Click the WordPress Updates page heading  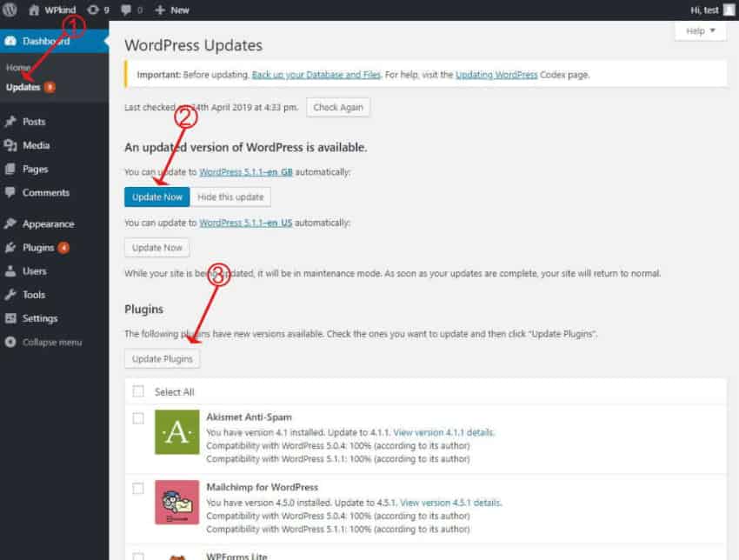click(x=193, y=45)
